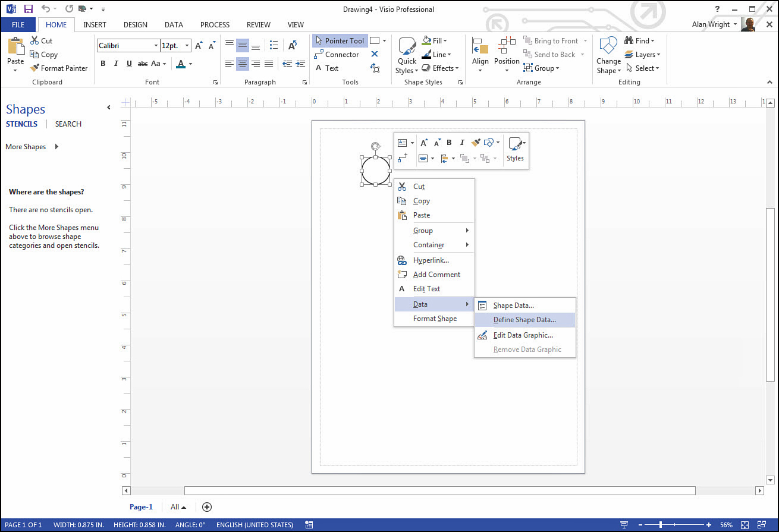Click the Save icon in the title bar
The width and height of the screenshot is (779, 532).
[x=28, y=9]
